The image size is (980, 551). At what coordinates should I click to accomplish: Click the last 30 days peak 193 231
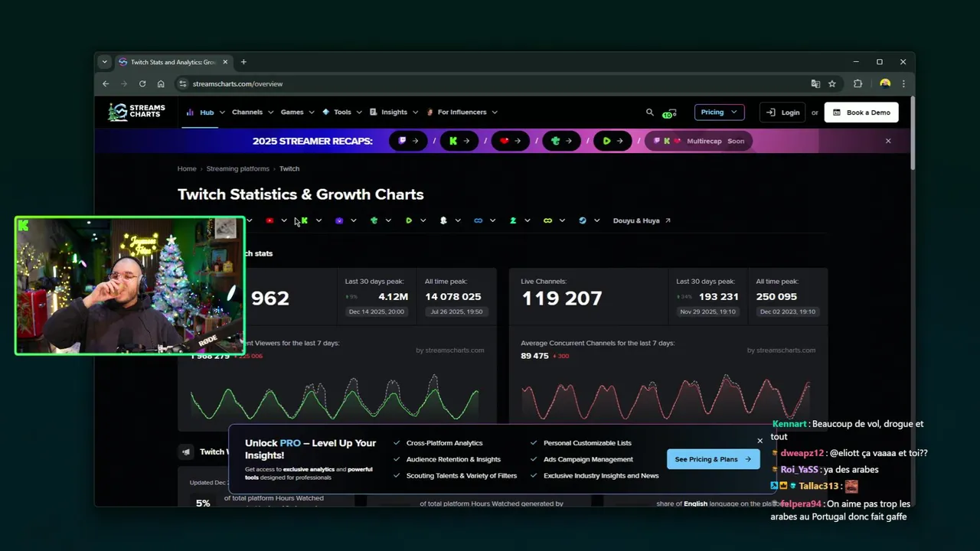[x=718, y=296]
